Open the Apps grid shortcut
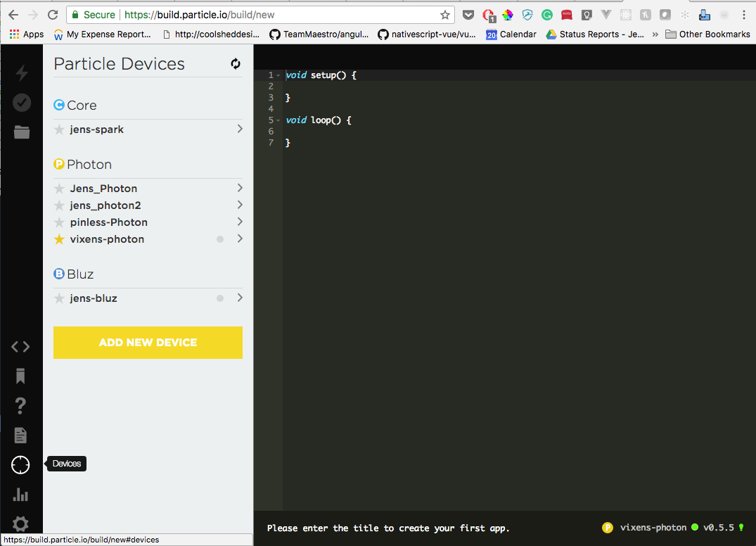The width and height of the screenshot is (756, 546). pyautogui.click(x=27, y=34)
